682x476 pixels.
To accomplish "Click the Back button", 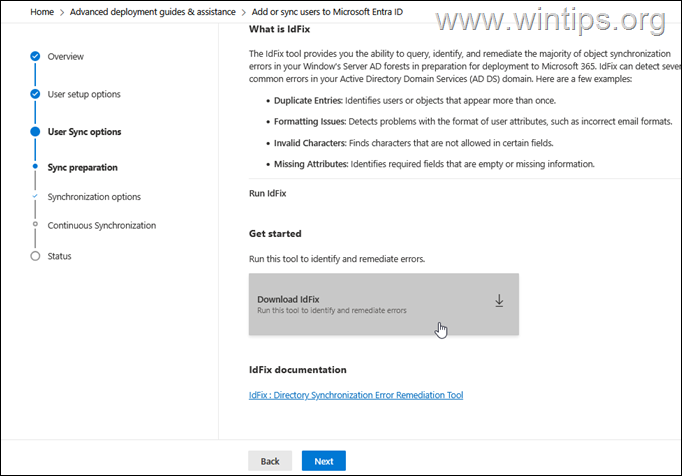I will pyautogui.click(x=270, y=461).
